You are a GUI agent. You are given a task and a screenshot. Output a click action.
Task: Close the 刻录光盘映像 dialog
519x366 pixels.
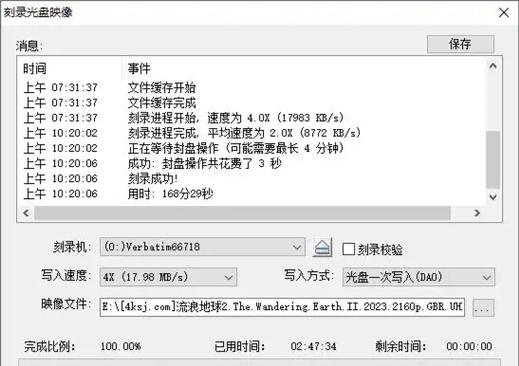click(x=504, y=13)
